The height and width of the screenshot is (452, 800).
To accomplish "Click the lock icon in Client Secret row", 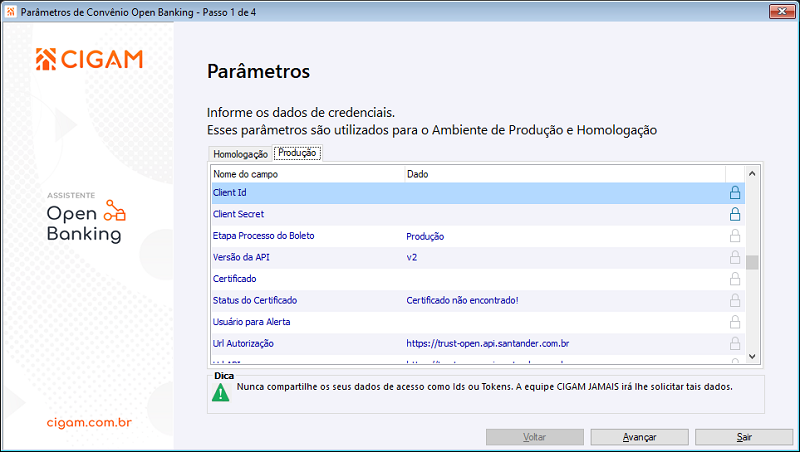I will tap(735, 214).
